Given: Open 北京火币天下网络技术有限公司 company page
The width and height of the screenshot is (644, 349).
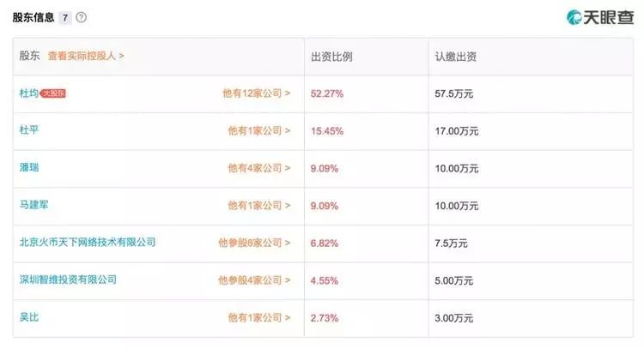Looking at the screenshot, I should coord(88,243).
